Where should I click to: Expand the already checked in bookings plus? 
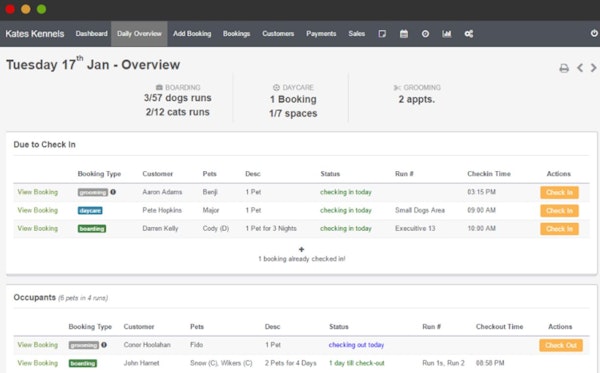click(x=302, y=249)
